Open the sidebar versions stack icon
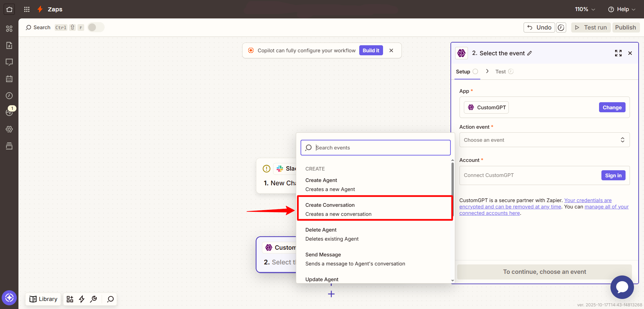Screen dimensions: 644x309 [x=9, y=146]
